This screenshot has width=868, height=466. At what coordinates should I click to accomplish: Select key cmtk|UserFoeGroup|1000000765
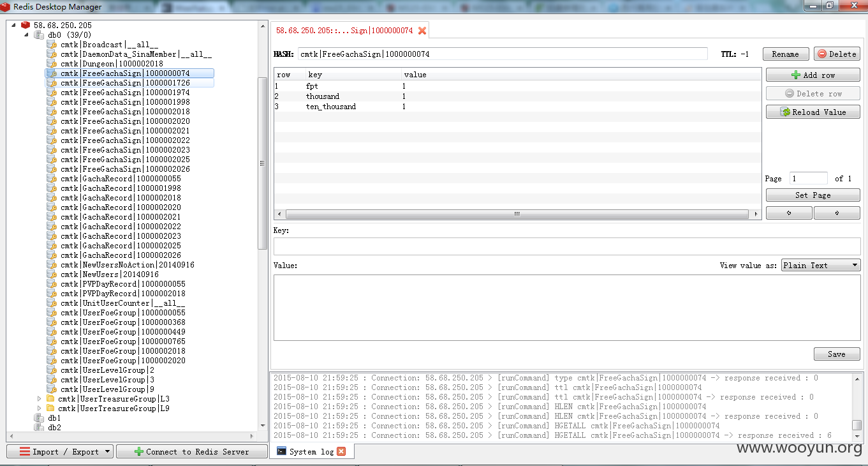pyautogui.click(x=123, y=342)
